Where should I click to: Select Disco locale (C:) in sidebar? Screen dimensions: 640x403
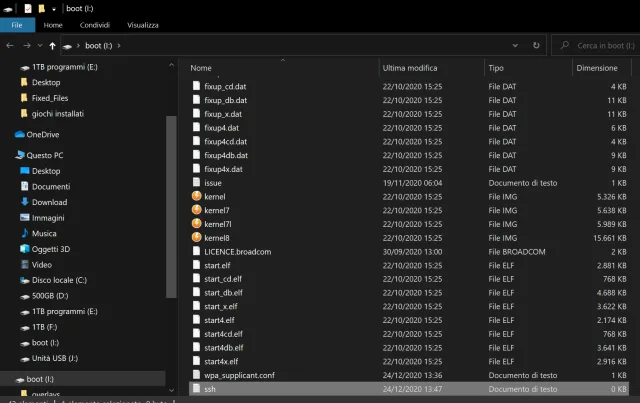(x=59, y=280)
